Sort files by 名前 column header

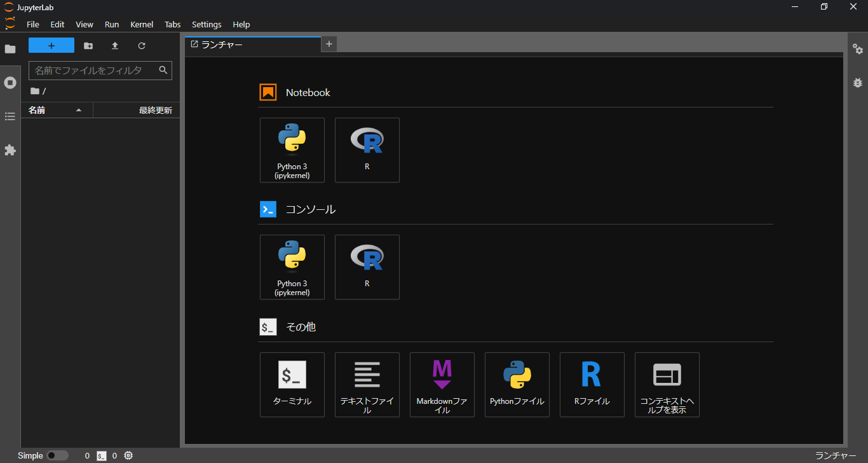[57, 110]
